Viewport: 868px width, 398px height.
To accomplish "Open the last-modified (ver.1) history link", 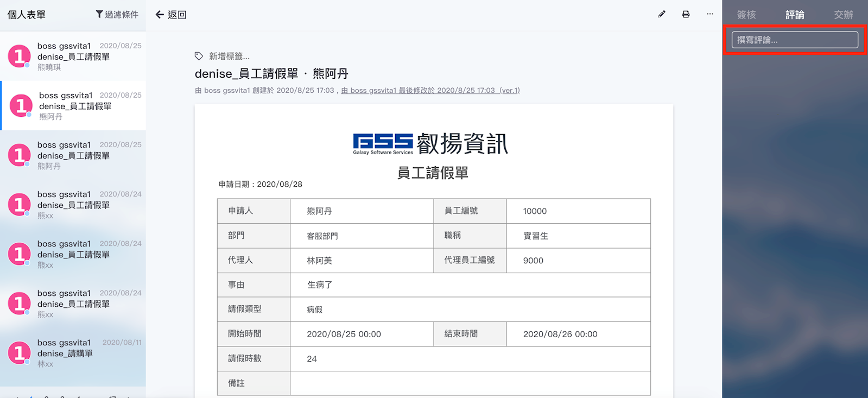I will click(430, 90).
